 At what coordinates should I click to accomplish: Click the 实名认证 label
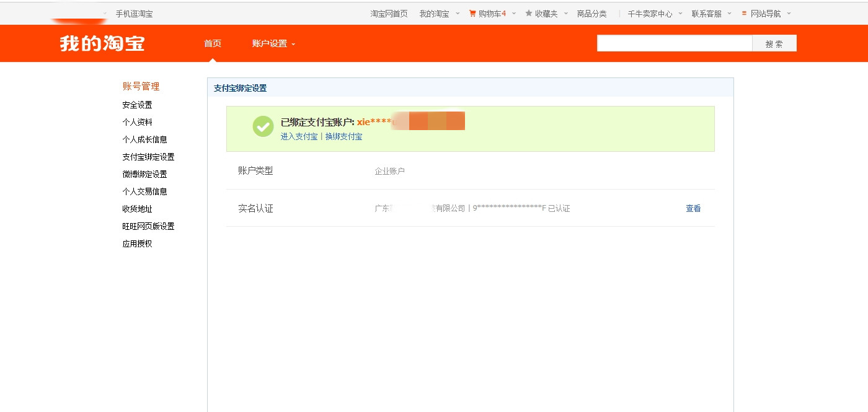point(255,208)
